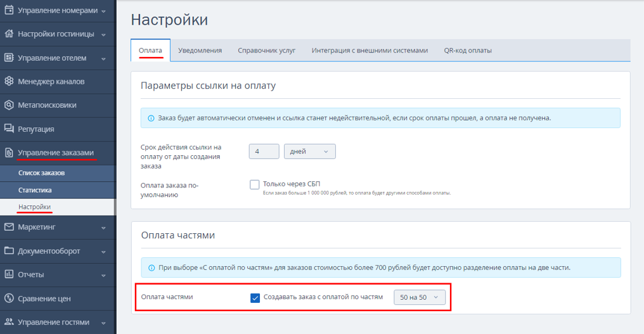Click the Маркетинг envelope icon
This screenshot has width=644, height=334.
9,227
